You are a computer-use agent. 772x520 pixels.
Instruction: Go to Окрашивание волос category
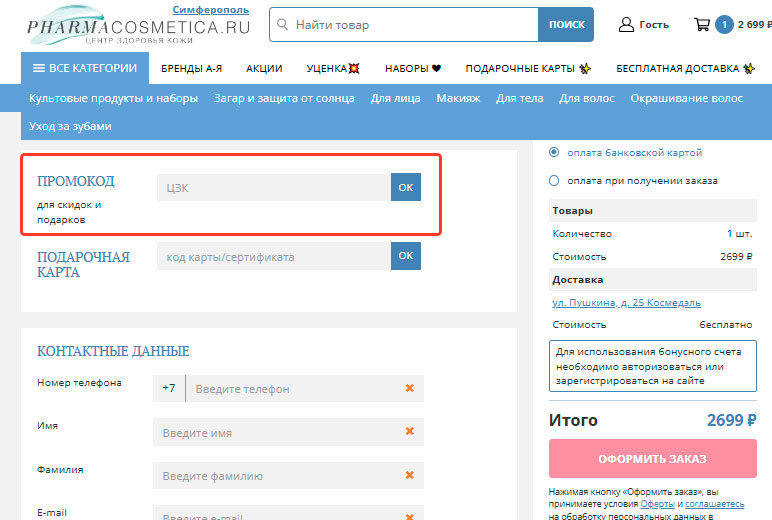686,98
